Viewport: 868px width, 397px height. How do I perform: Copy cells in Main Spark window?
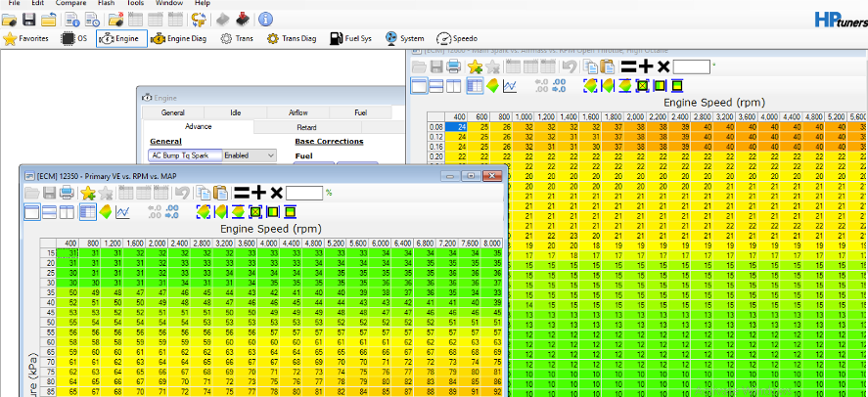coord(591,67)
